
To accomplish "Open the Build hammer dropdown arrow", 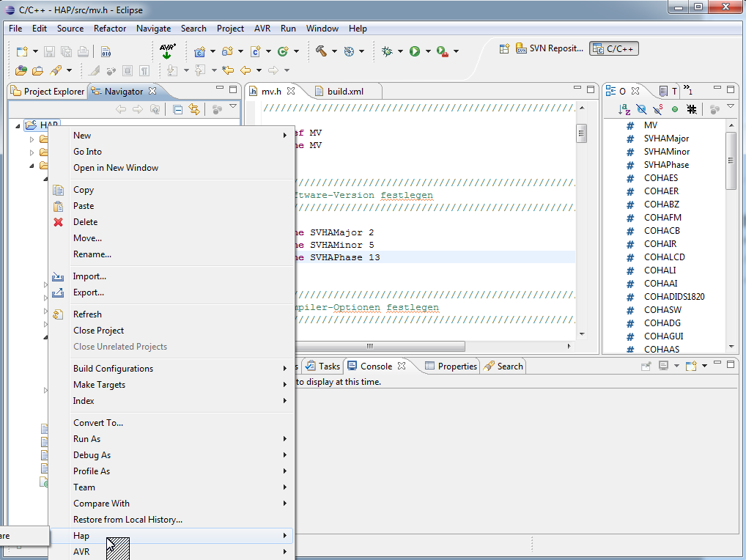I will (334, 51).
